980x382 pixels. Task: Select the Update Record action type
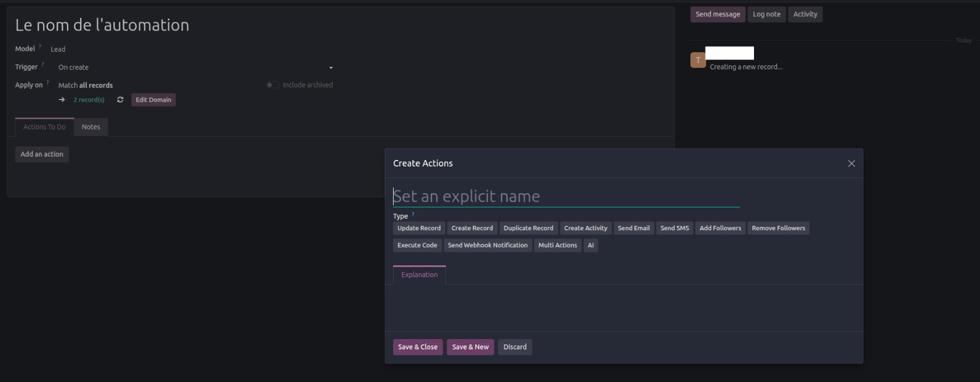click(x=419, y=228)
